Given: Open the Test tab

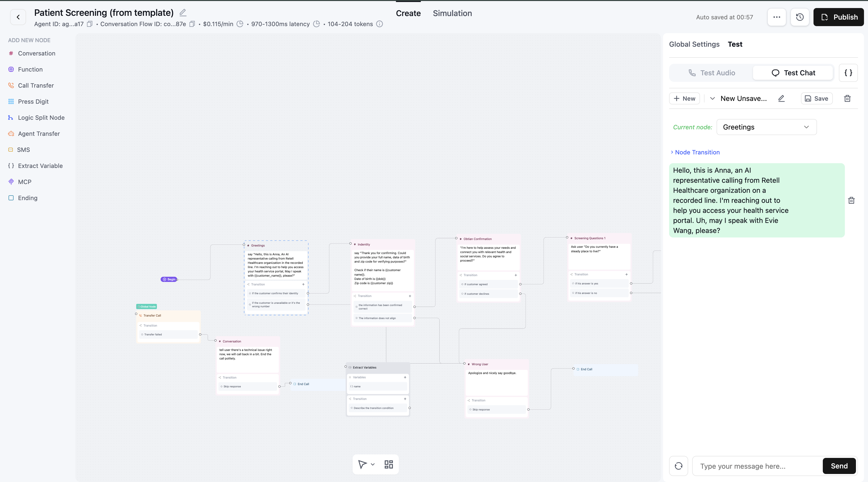Looking at the screenshot, I should (x=735, y=44).
